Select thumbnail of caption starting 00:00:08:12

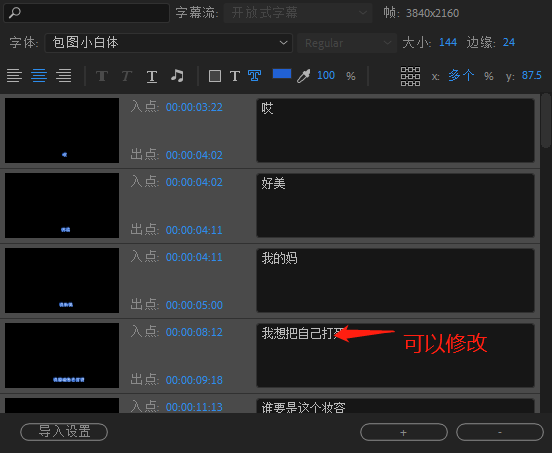[x=62, y=355]
